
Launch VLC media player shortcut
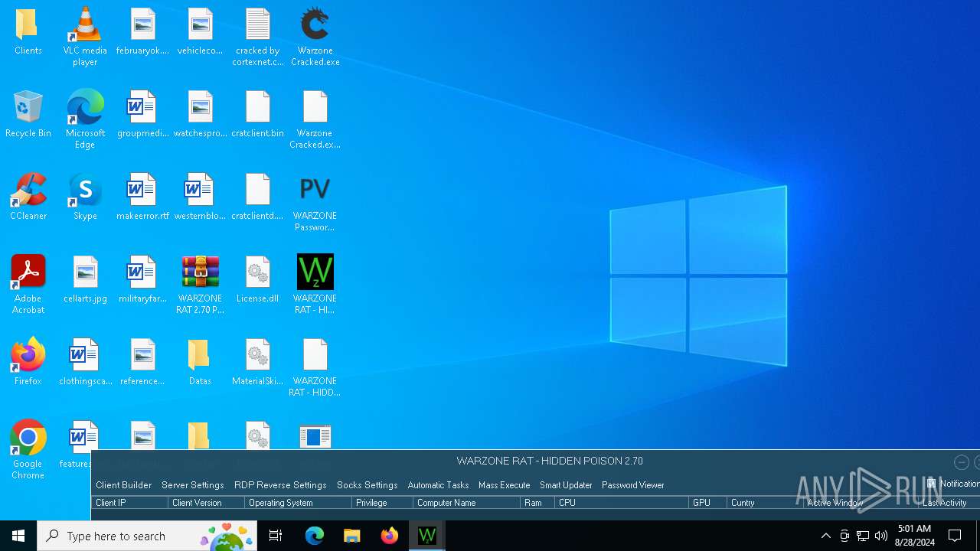(x=85, y=37)
